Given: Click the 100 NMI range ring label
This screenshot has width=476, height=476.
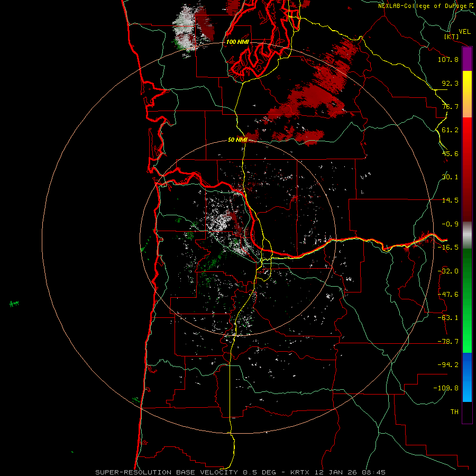Looking at the screenshot, I should point(237,42).
